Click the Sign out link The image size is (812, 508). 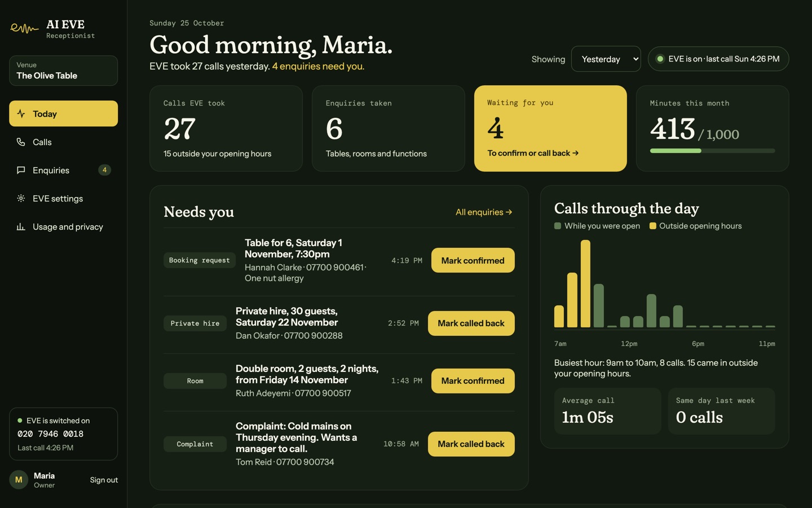click(x=104, y=480)
